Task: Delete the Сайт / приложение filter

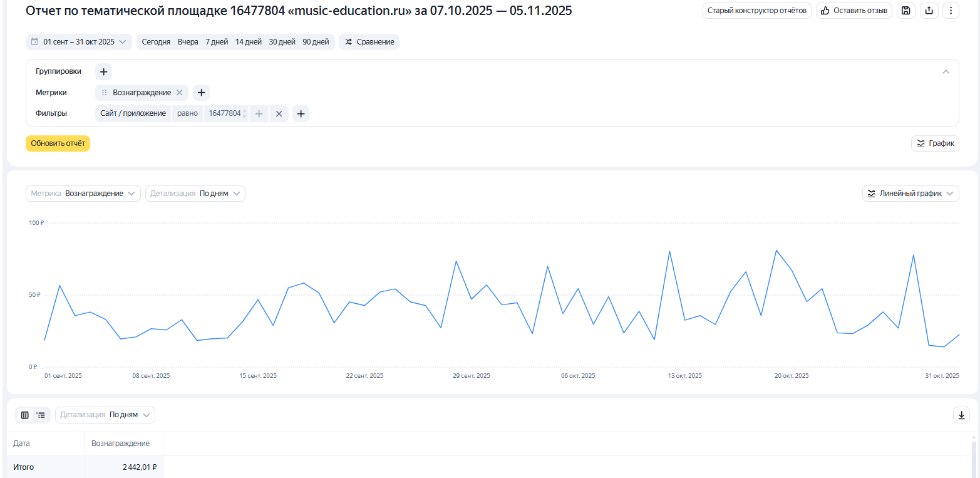Action: pos(279,113)
